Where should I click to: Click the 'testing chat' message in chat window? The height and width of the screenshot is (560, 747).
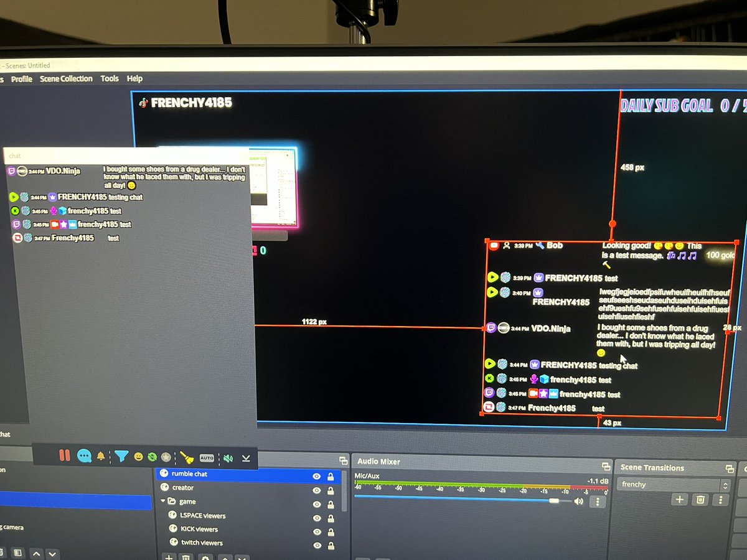[x=126, y=197]
